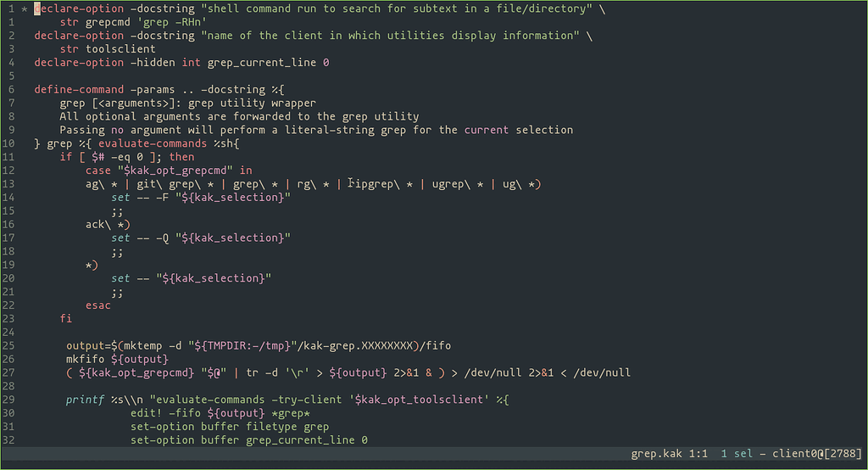
Task: Click the grep.kak filename in status bar
Action: click(655, 455)
